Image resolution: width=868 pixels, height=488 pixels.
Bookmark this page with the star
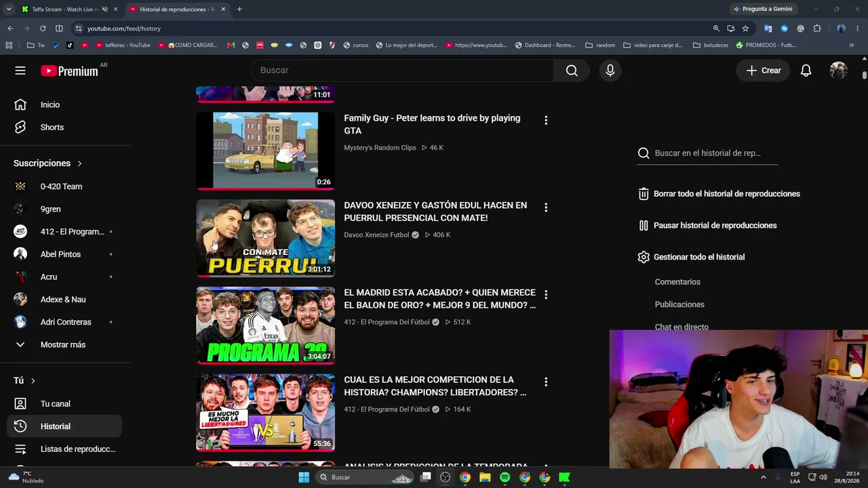tap(745, 28)
